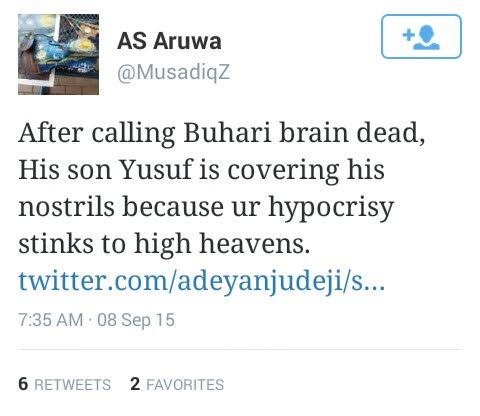Open the @MusadiqZ handle
The width and height of the screenshot is (480, 416).
173,72
